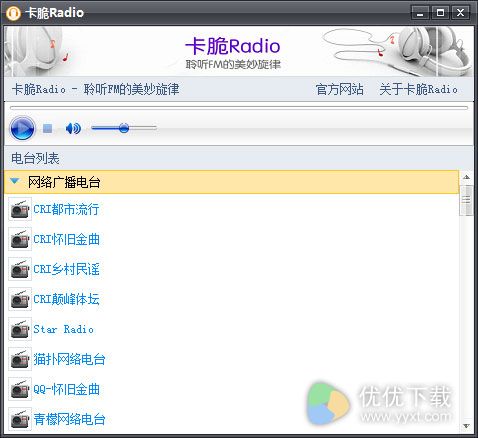The image size is (478, 438).
Task: Open 关于卡脆Radio about link
Action: [418, 89]
